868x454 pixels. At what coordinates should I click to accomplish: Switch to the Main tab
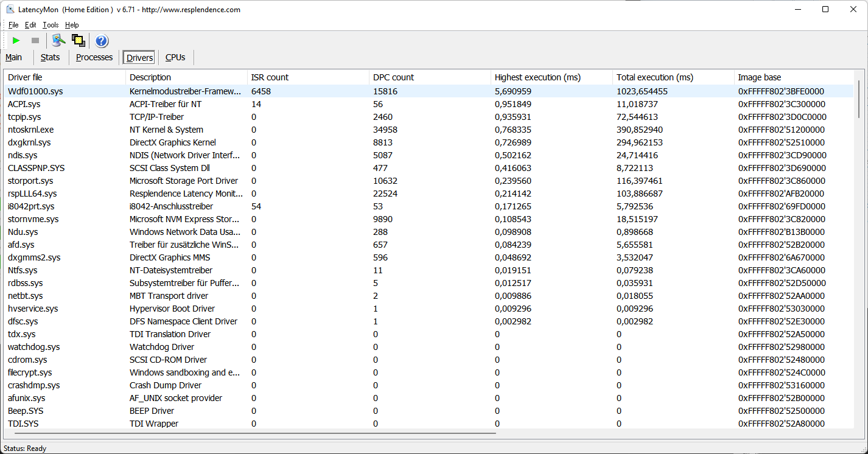pos(14,57)
